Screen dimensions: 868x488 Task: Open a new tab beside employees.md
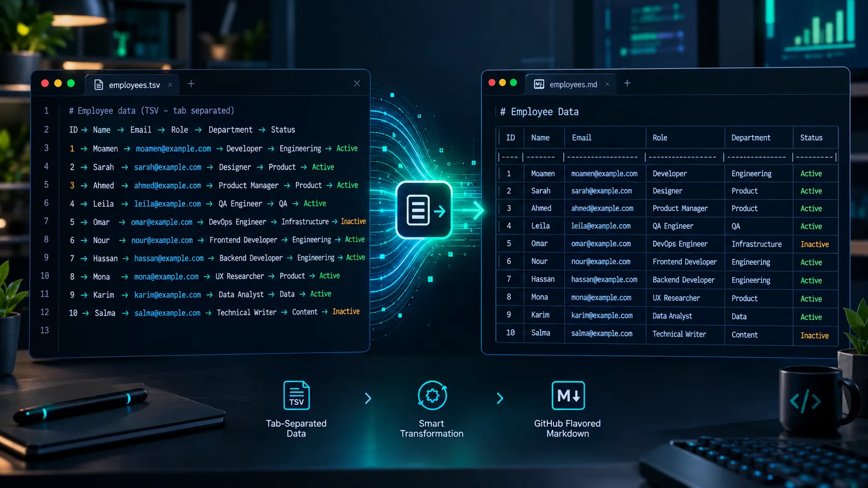point(627,83)
